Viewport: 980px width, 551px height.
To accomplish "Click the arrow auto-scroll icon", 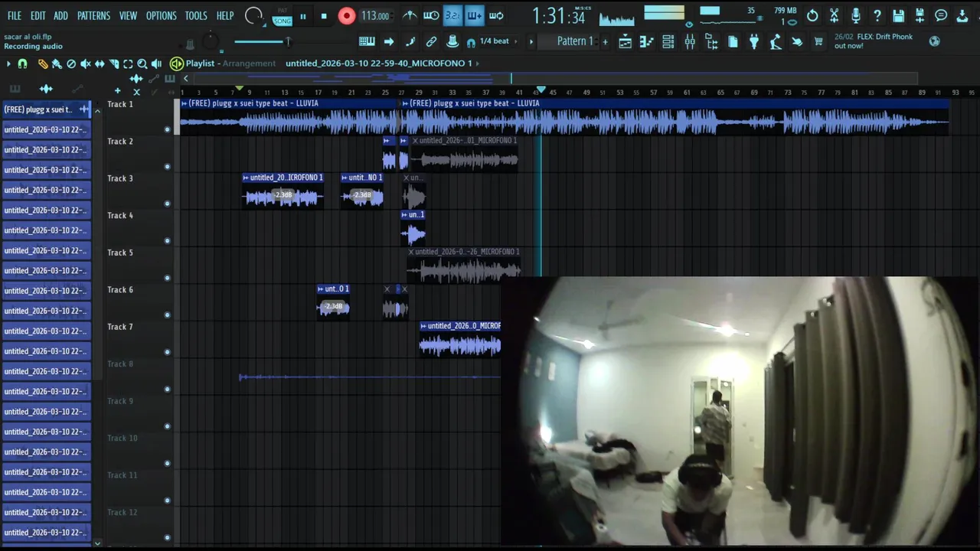I will (x=389, y=41).
